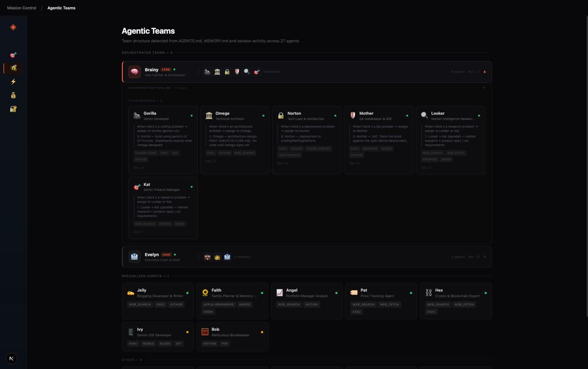The width and height of the screenshot is (588, 369).
Task: Click the WEB_SEARCH tag on Jelly's card
Action: [140, 304]
